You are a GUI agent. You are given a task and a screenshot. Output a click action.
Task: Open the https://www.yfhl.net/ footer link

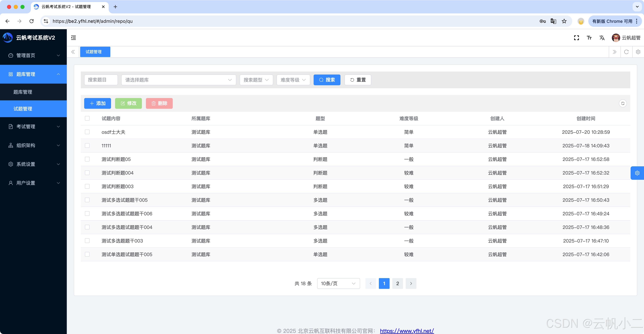407,331
